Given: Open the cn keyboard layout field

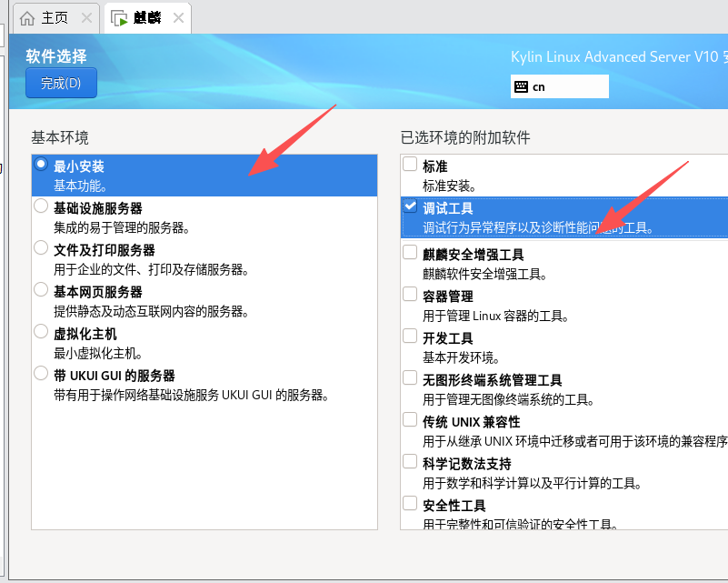Looking at the screenshot, I should tap(560, 86).
